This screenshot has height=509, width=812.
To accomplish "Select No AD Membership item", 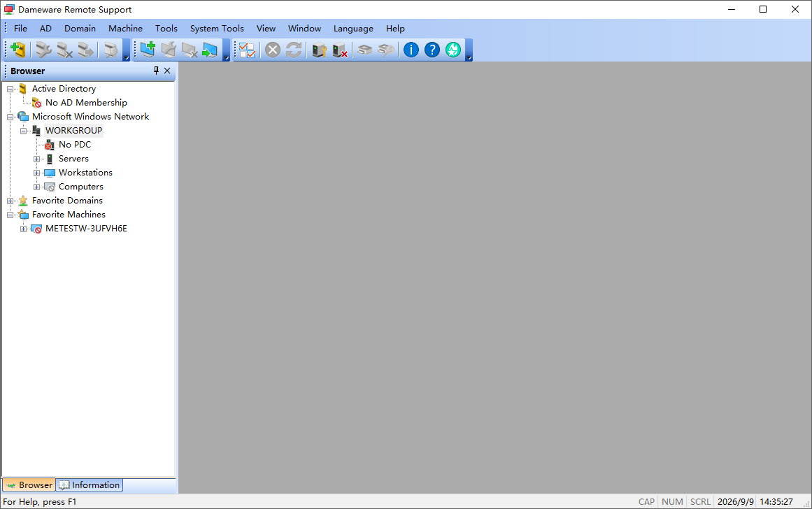I will coord(86,103).
